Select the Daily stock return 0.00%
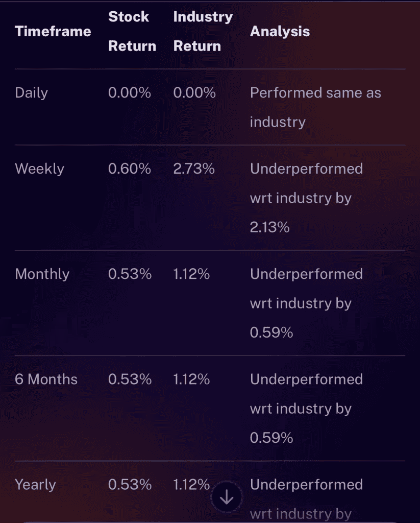This screenshot has width=420, height=523. (x=130, y=93)
